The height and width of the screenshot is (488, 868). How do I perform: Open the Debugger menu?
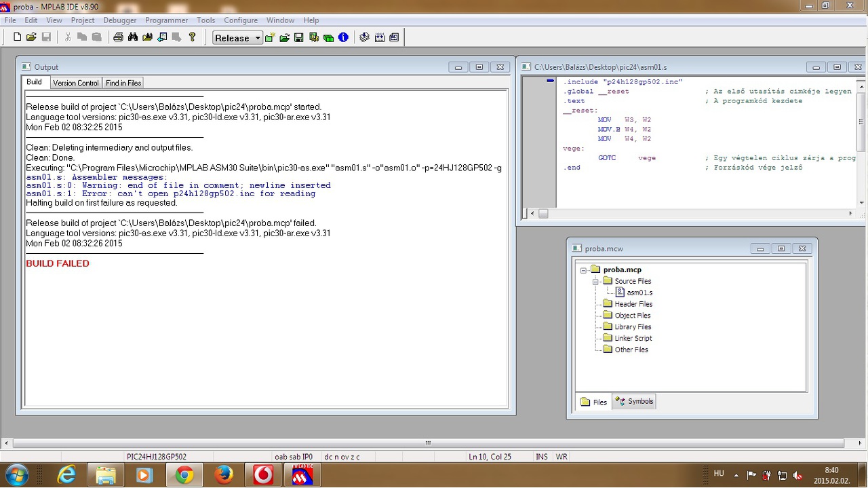point(120,20)
